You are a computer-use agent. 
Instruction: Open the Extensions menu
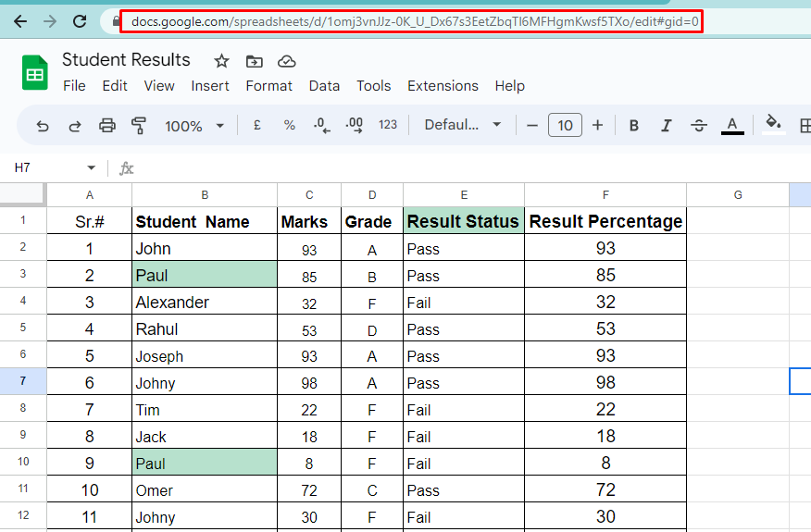tap(443, 86)
